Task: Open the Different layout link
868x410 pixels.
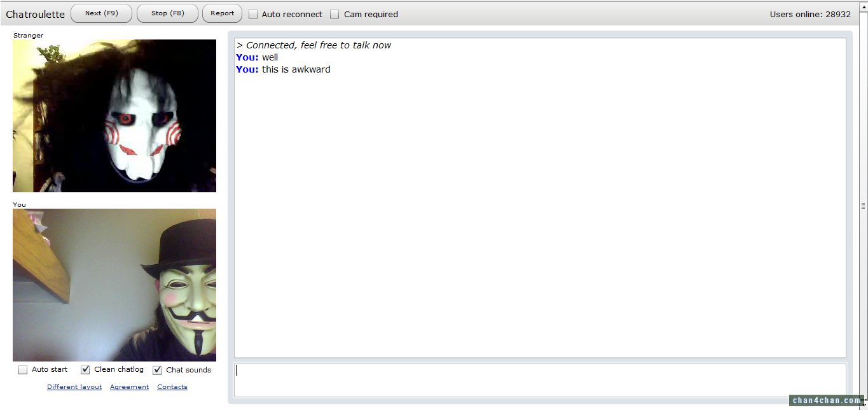Action: [x=74, y=387]
